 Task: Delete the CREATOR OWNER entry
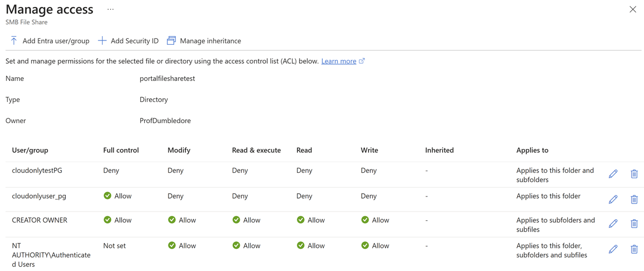[634, 223]
